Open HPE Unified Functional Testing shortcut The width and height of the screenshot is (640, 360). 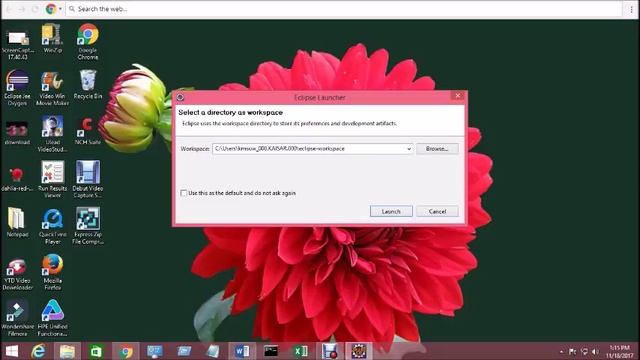(x=53, y=318)
